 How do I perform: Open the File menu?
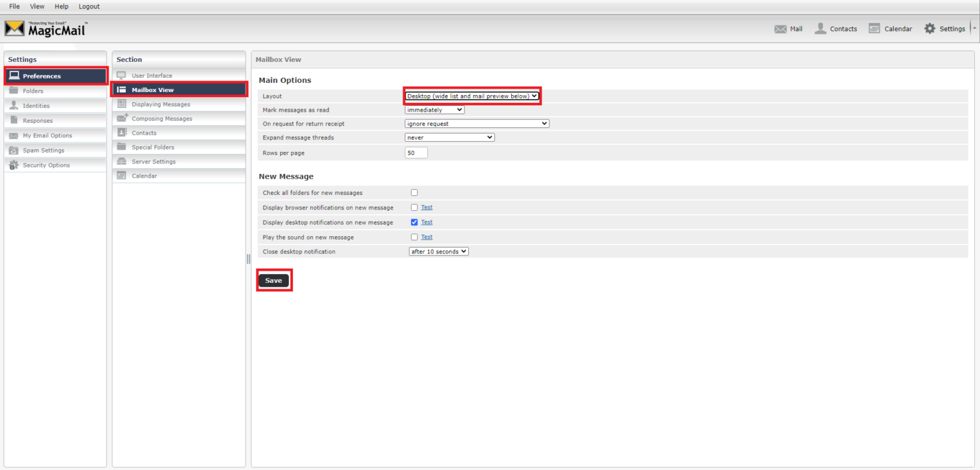pos(14,6)
